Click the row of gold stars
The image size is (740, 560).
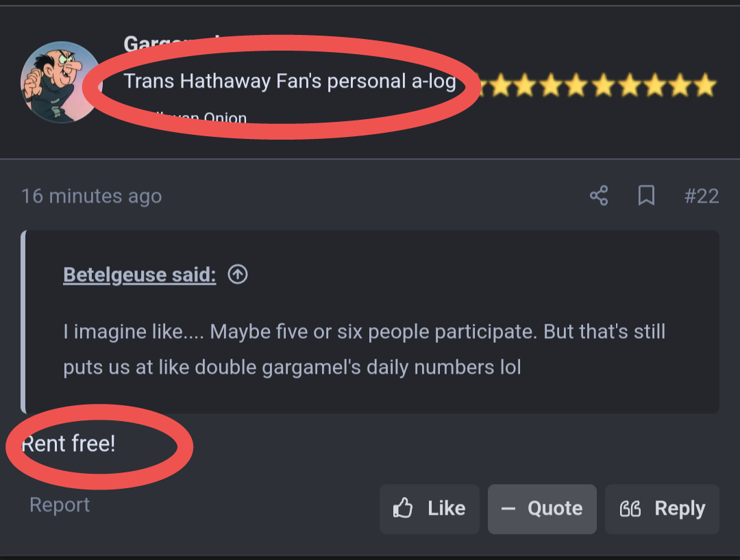point(593,86)
